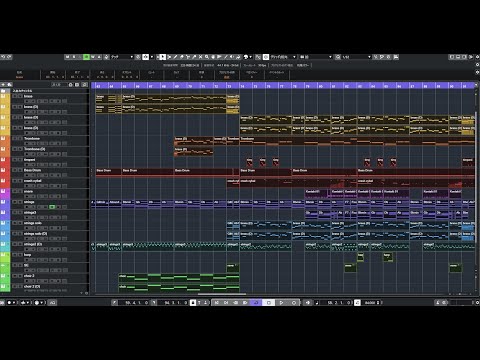Toggle the Write automation W button
This screenshot has width=480, height=360.
pos(93,57)
